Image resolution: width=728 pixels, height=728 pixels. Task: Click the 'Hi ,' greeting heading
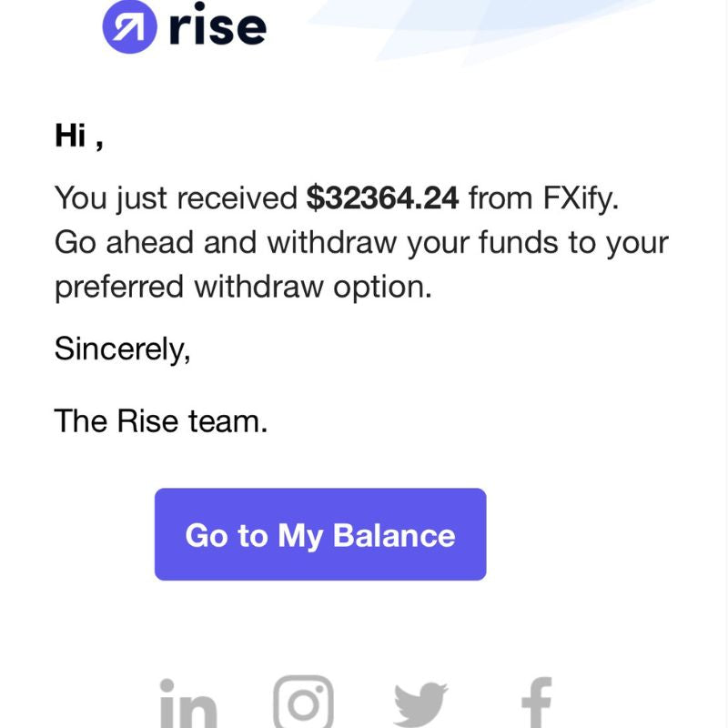79,136
